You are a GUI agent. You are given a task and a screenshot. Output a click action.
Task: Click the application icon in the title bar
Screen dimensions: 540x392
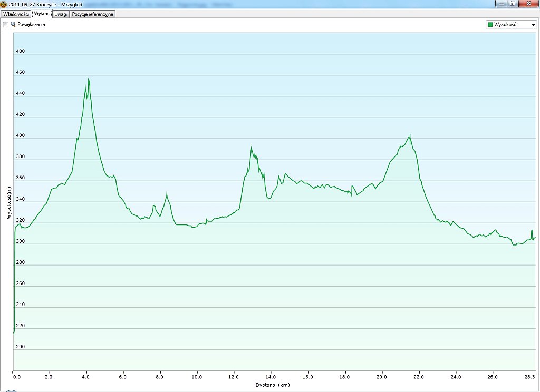click(4, 4)
